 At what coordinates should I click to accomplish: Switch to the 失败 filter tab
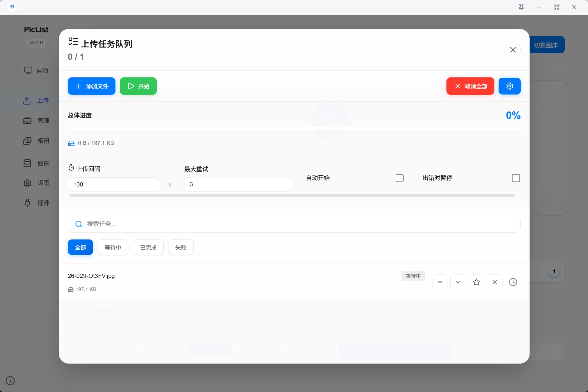tap(180, 247)
